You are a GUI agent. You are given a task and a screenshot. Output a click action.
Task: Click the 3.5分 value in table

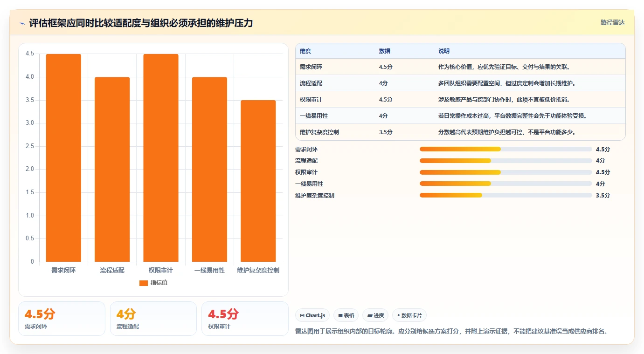(386, 132)
